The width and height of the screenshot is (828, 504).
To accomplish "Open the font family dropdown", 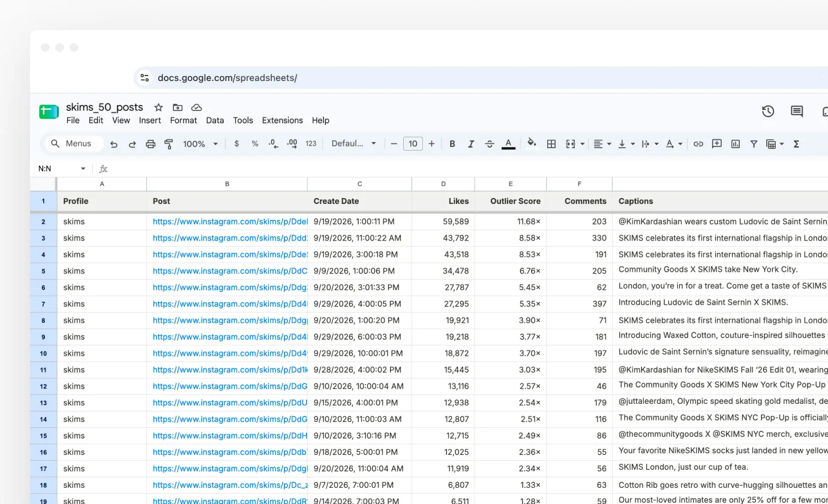I will pyautogui.click(x=353, y=143).
